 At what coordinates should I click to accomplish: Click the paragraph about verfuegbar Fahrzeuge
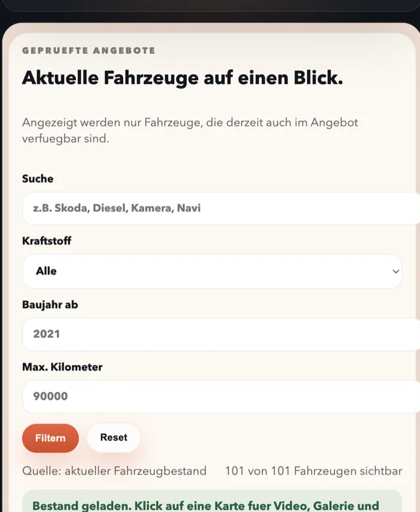[190, 131]
